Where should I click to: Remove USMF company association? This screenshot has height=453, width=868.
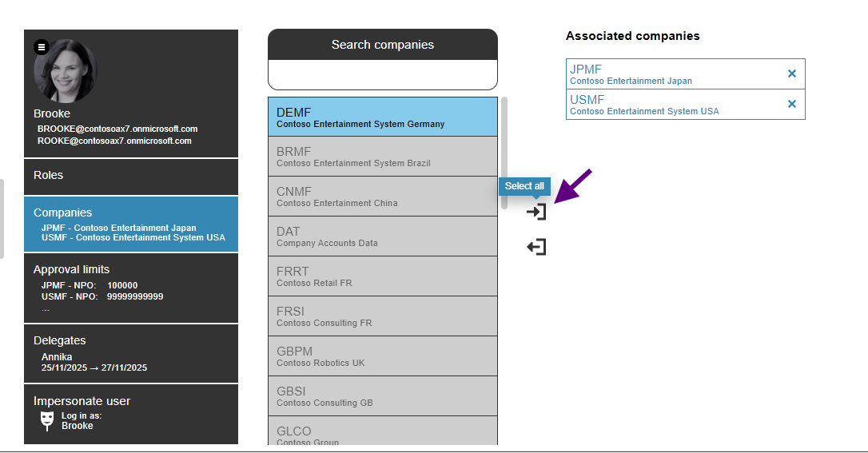coord(791,104)
